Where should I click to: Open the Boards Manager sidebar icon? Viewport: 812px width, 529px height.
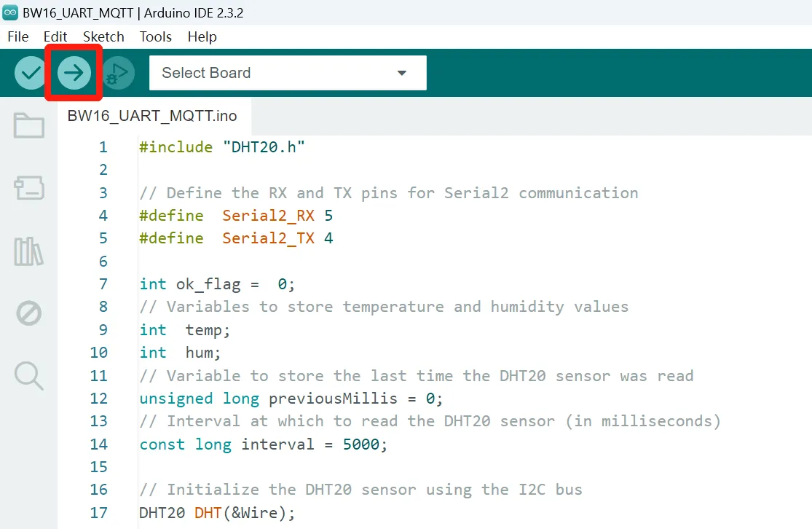coord(29,188)
